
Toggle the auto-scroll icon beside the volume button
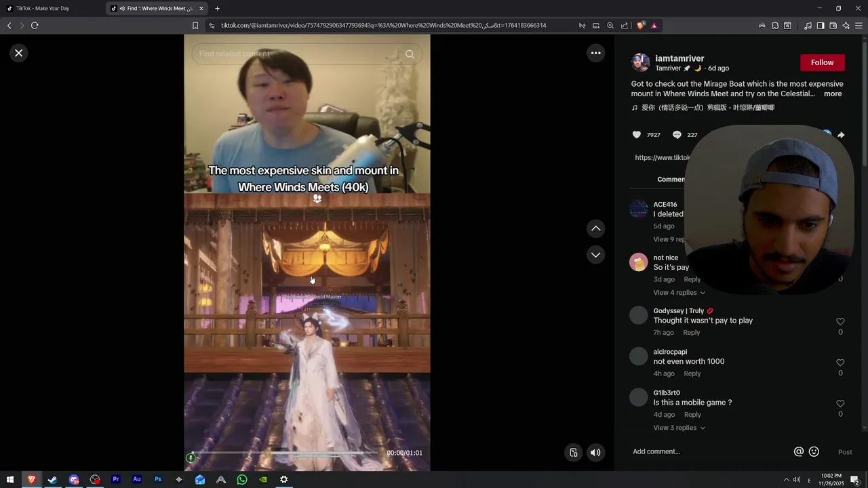[574, 453]
